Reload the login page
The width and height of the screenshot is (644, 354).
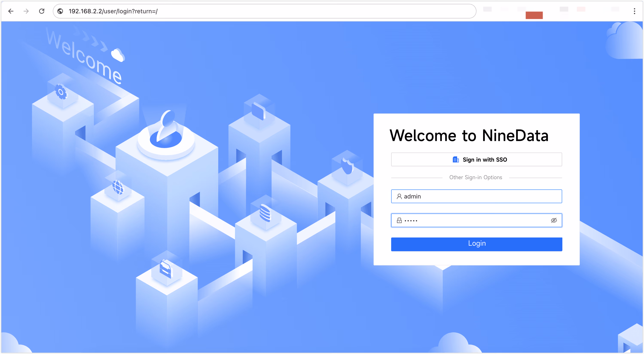pyautogui.click(x=42, y=11)
